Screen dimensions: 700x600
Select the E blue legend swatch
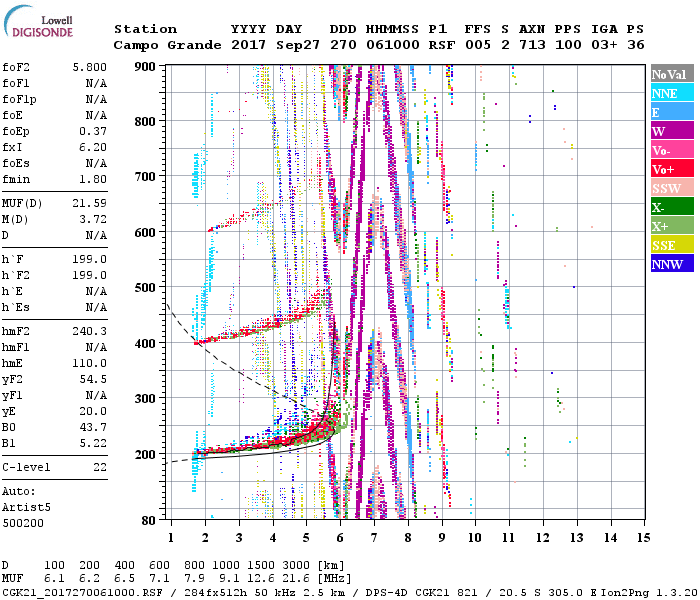(672, 112)
